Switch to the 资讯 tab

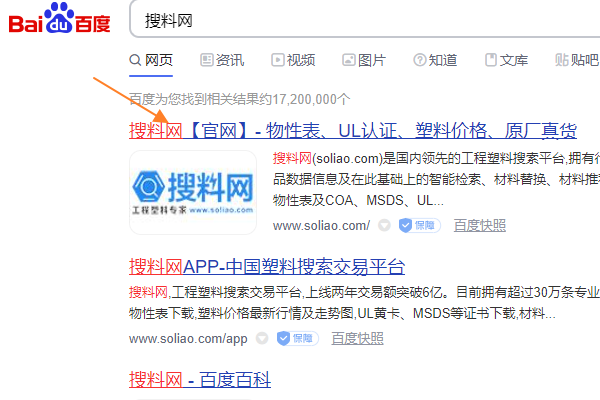(x=222, y=60)
